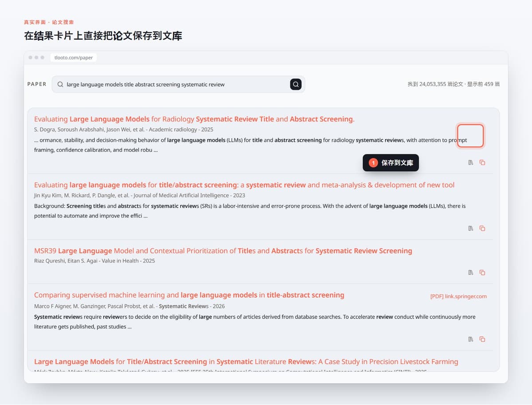Copy icon on the Marco F Aigner paper
The image size is (532, 405).
[482, 339]
